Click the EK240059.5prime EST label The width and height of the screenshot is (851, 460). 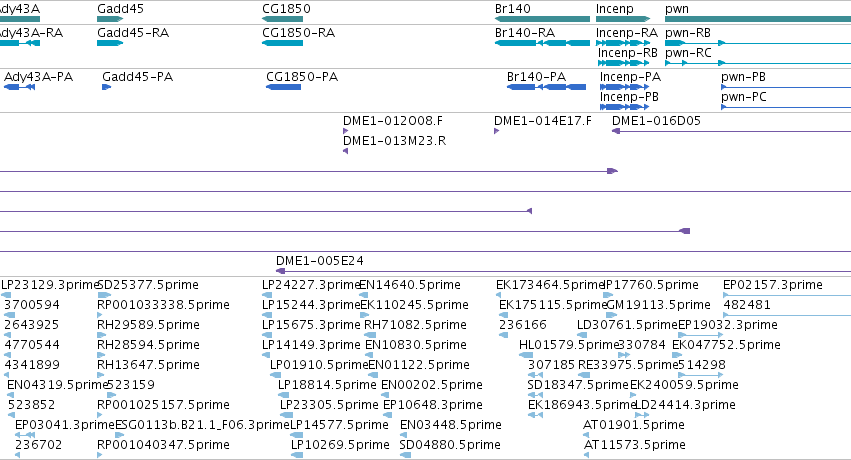[684, 385]
